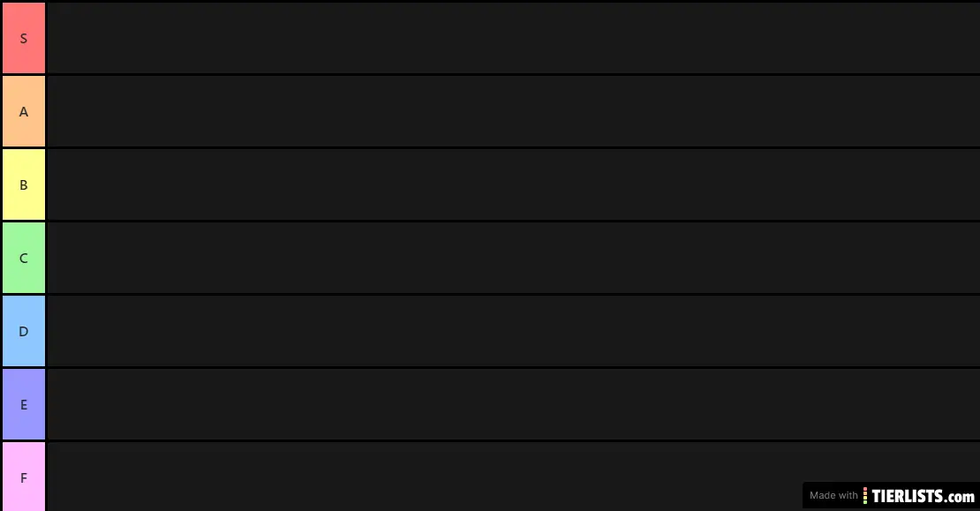Click the empty C tier row

tap(514, 258)
